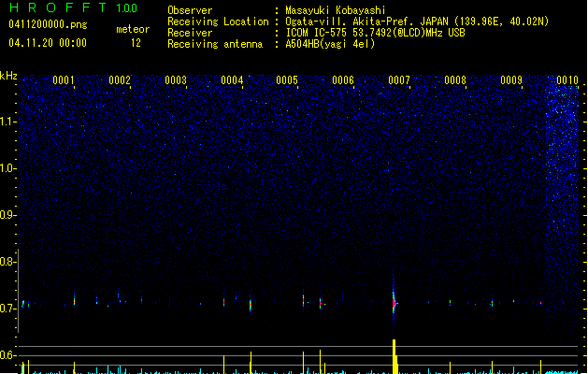Screen dimensions: 588x374
Task: Click observer name Masayuki Kobayashi
Action: pyautogui.click(x=336, y=10)
